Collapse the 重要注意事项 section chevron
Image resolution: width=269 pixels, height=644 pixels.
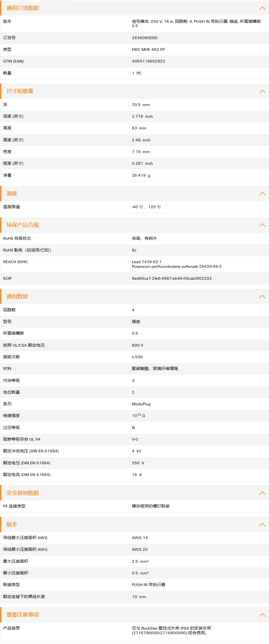(x=262, y=615)
